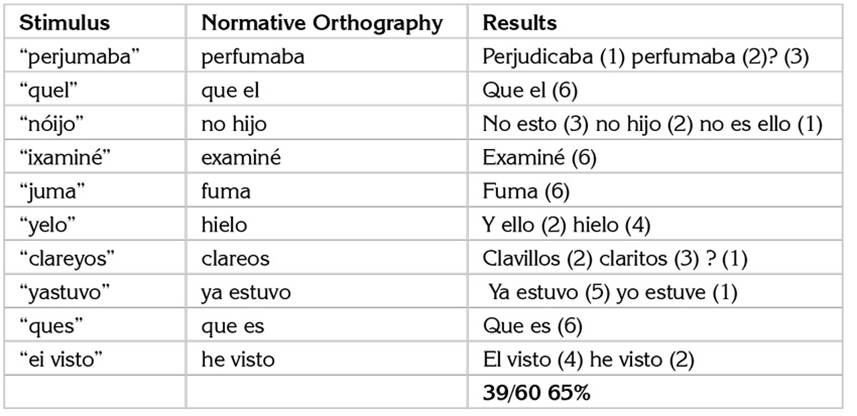This screenshot has height=416, width=857.
Task: Select the "Que es (6)" result cell
Action: tap(526, 325)
